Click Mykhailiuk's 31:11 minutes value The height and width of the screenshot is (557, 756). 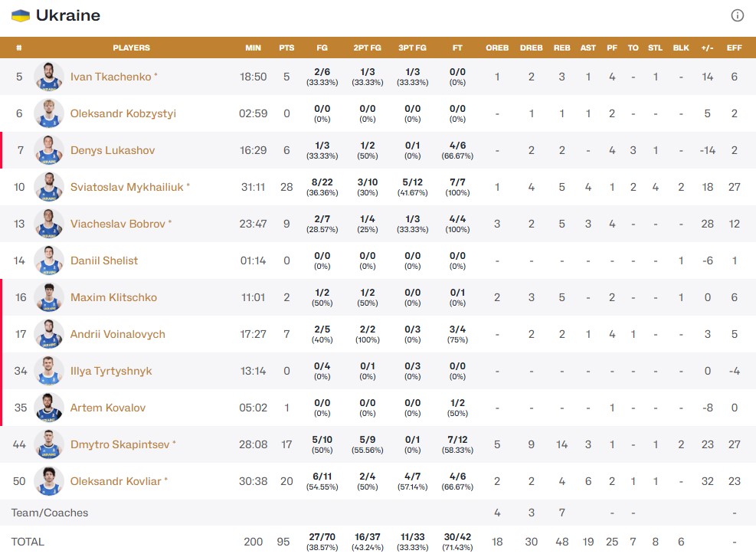pyautogui.click(x=253, y=187)
